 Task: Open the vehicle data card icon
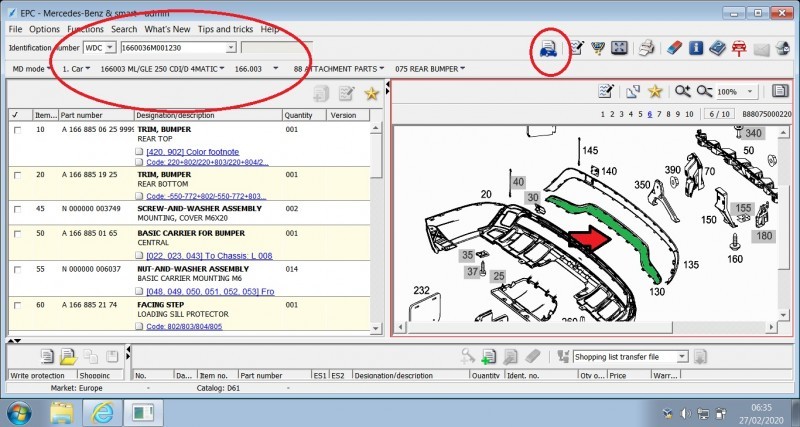point(548,49)
